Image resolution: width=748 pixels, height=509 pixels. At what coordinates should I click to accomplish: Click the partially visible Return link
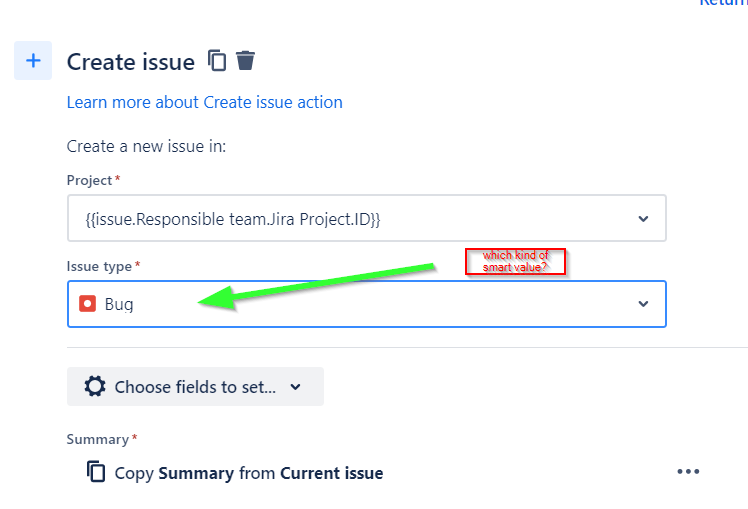click(723, 2)
